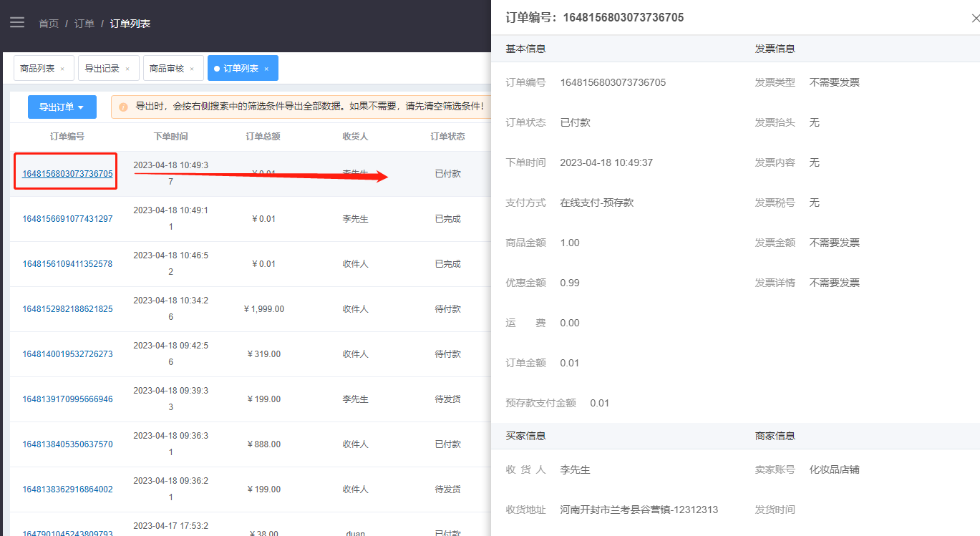Switch to the 商品审核 tab

(x=167, y=69)
